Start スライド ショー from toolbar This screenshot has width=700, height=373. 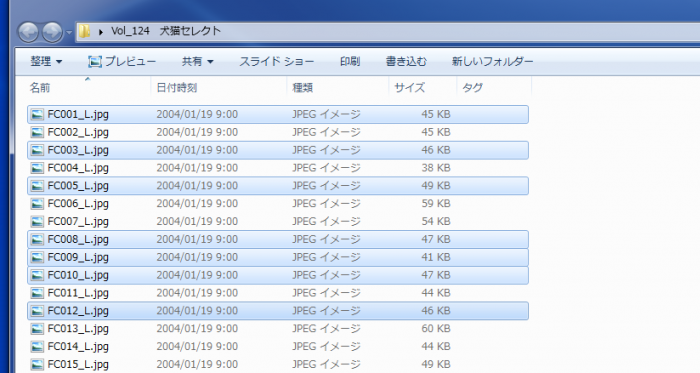tap(276, 61)
